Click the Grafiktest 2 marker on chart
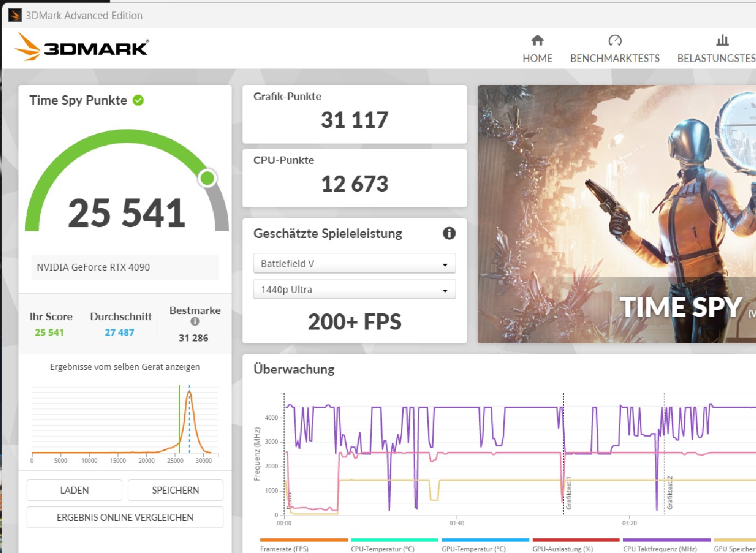The image size is (756, 553). click(670, 494)
